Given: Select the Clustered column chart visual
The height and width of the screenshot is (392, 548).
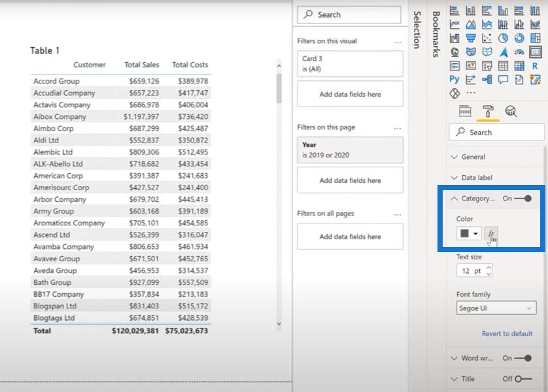Looking at the screenshot, I should tap(503, 11).
